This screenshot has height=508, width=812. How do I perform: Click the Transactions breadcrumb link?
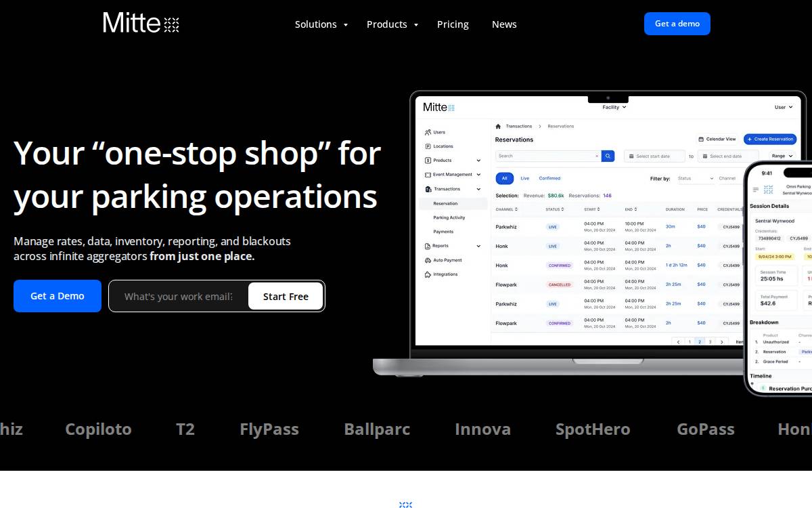pyautogui.click(x=519, y=126)
